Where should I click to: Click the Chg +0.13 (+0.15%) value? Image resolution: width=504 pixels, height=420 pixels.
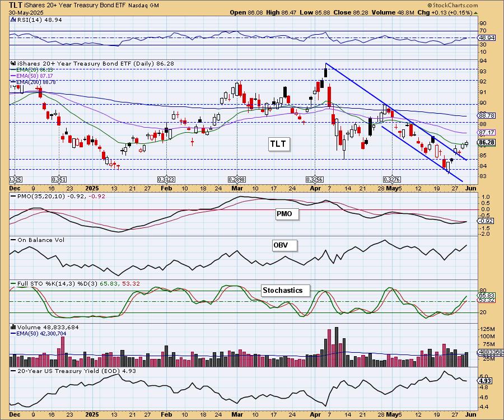coord(445,12)
